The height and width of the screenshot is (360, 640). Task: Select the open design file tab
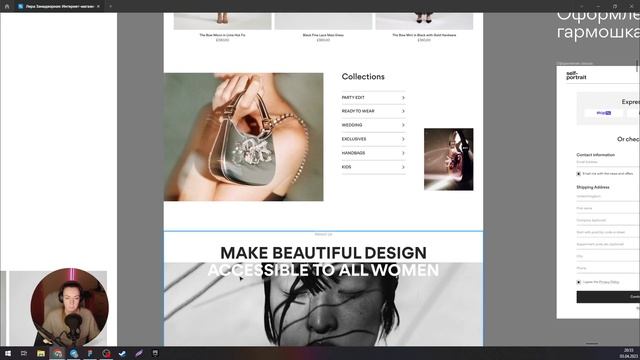click(59, 7)
